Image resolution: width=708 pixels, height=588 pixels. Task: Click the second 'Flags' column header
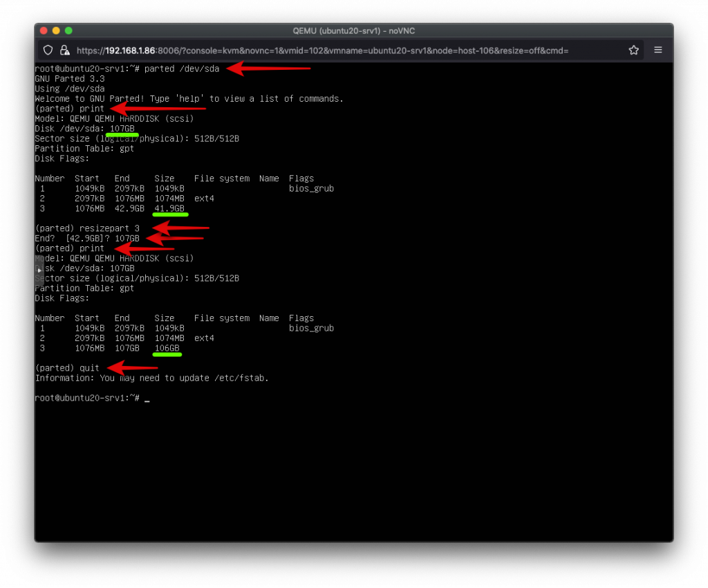[x=301, y=318]
